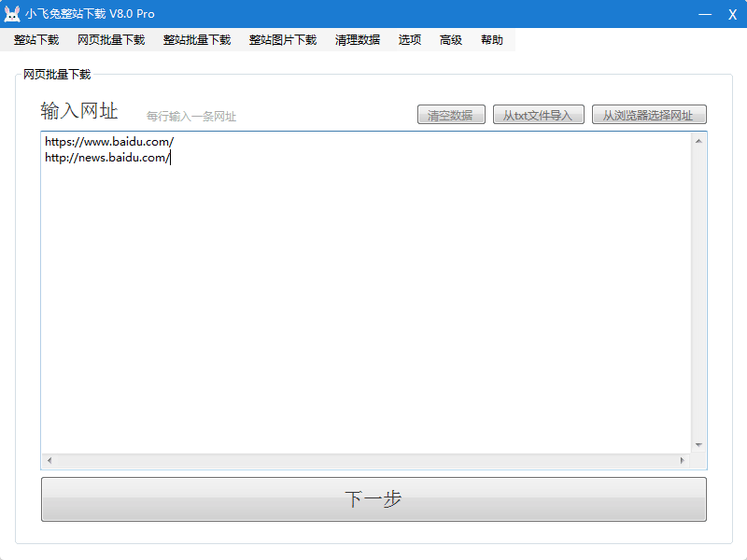Open the 高级 menu
The image size is (747, 560).
coord(451,40)
